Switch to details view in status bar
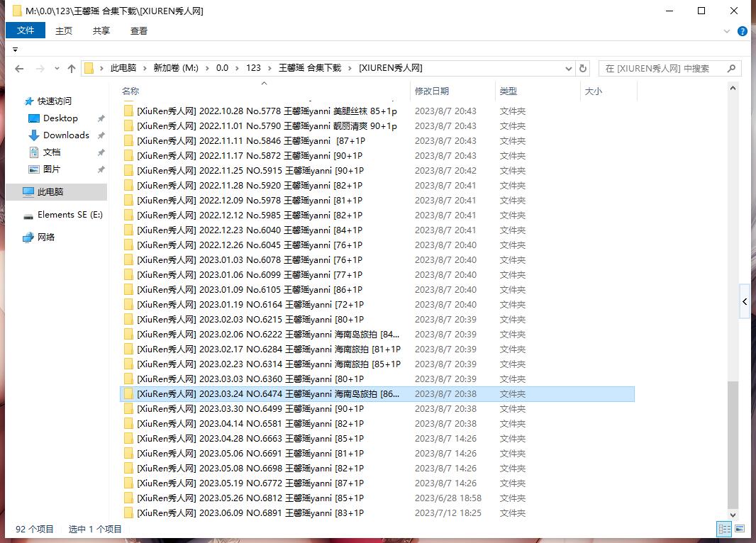 tap(724, 529)
